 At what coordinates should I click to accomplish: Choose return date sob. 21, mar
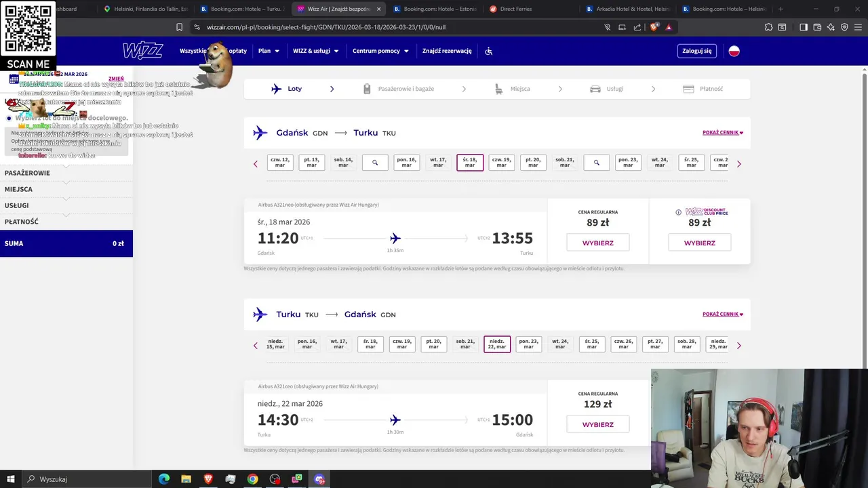click(465, 344)
